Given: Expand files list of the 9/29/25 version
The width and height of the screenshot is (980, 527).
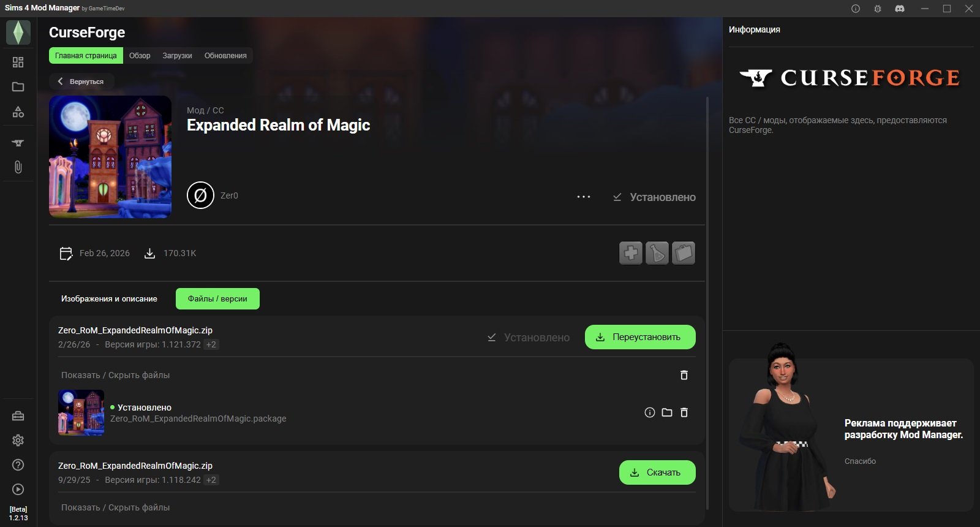Looking at the screenshot, I should [x=115, y=507].
